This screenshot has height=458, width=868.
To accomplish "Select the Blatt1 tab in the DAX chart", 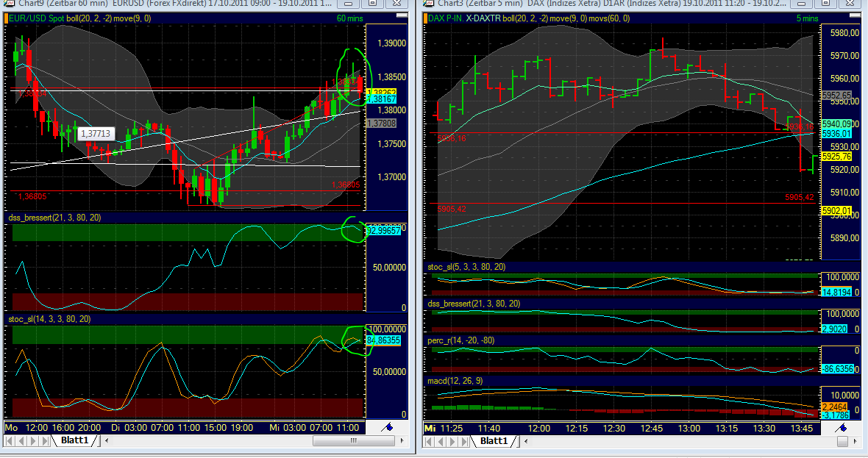I will (494, 441).
